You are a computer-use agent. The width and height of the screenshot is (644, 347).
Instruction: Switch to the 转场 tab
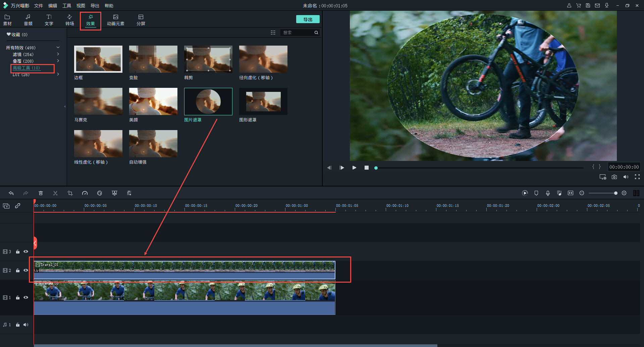pyautogui.click(x=70, y=20)
